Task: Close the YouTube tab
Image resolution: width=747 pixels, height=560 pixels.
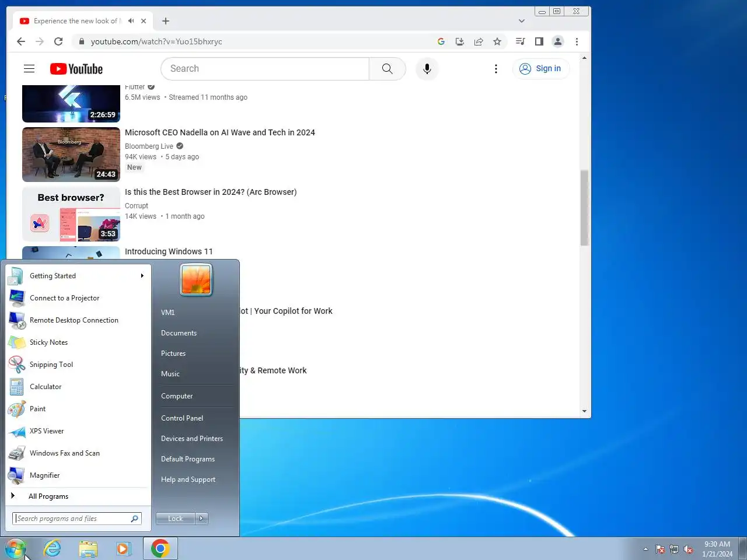Action: (144, 21)
